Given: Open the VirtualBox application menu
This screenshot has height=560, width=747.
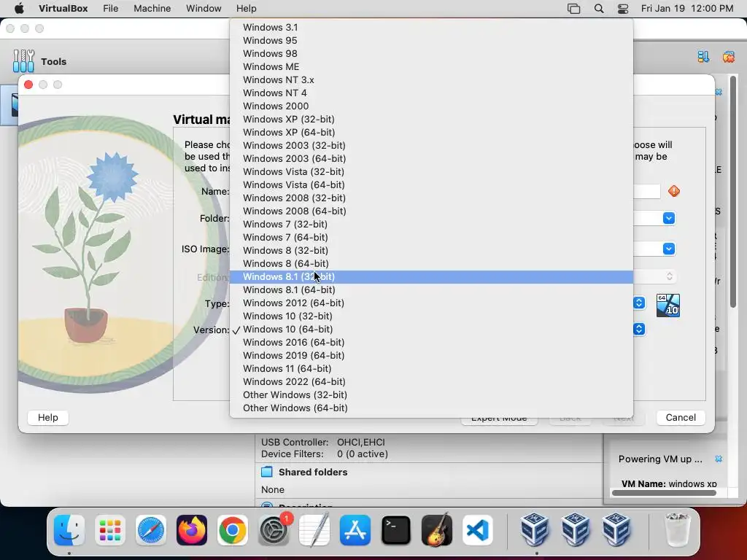Looking at the screenshot, I should tap(63, 9).
